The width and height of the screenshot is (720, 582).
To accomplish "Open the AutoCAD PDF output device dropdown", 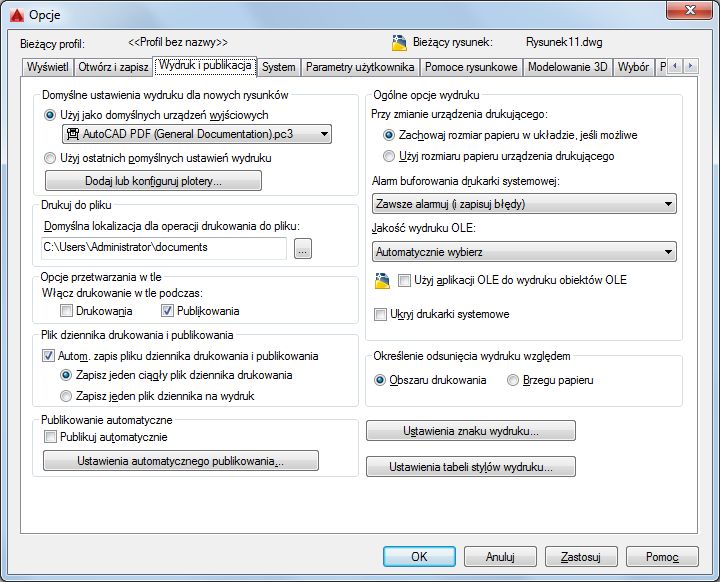I will coord(197,134).
